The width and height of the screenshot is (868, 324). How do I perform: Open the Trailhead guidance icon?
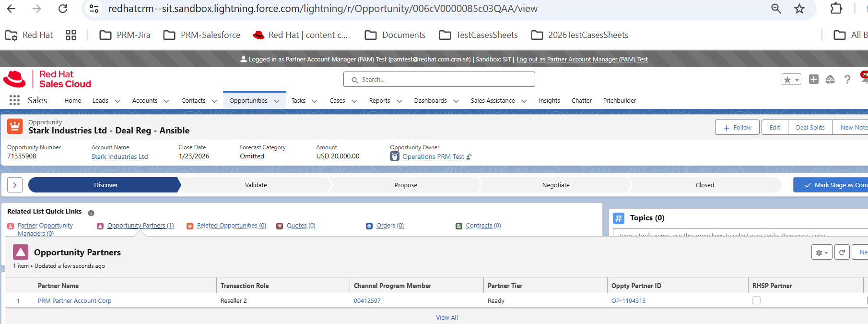(x=830, y=79)
